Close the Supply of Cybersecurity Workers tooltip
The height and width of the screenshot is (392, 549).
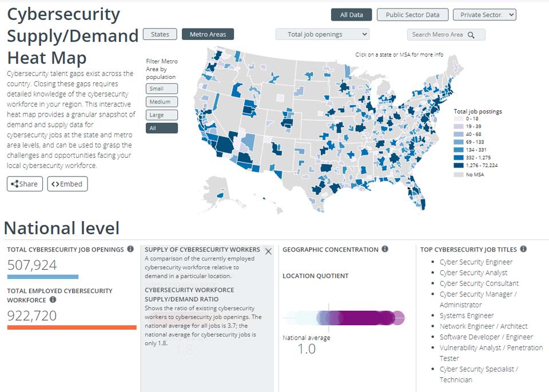268,251
